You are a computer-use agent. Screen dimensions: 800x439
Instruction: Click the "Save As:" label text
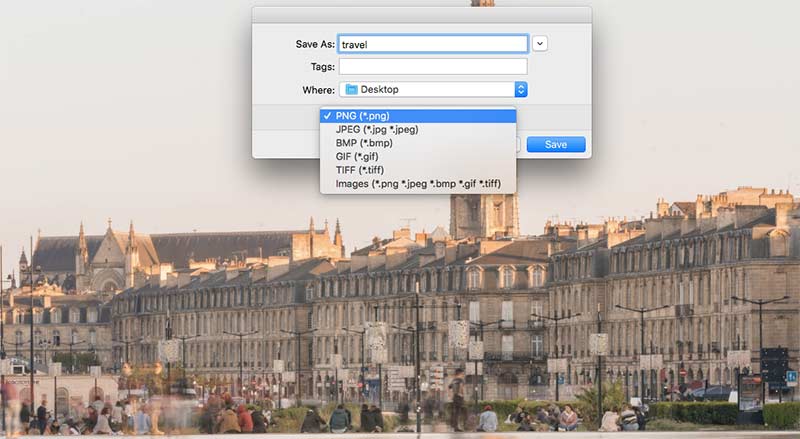pyautogui.click(x=314, y=44)
